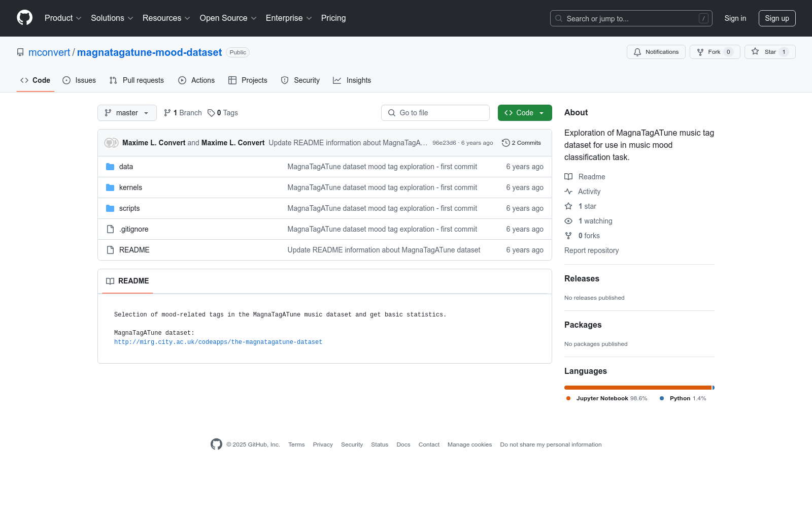
Task: Click Manage cookies in footer
Action: coord(469,444)
